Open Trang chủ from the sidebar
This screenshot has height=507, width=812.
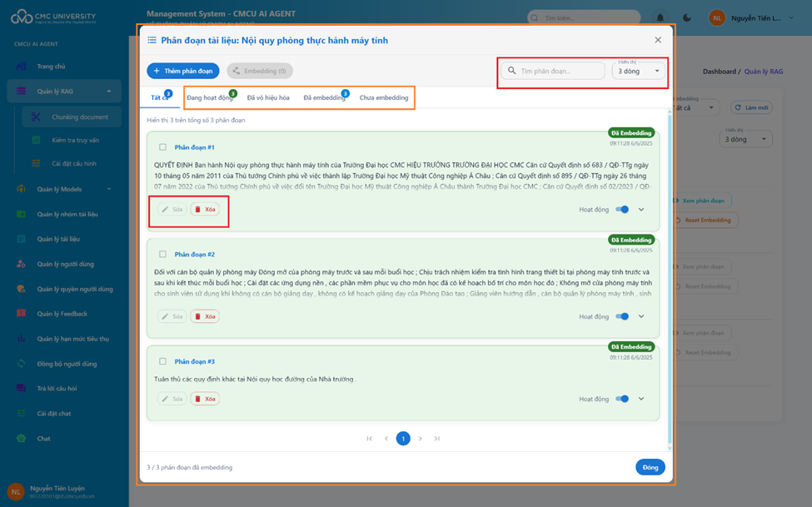(51, 67)
